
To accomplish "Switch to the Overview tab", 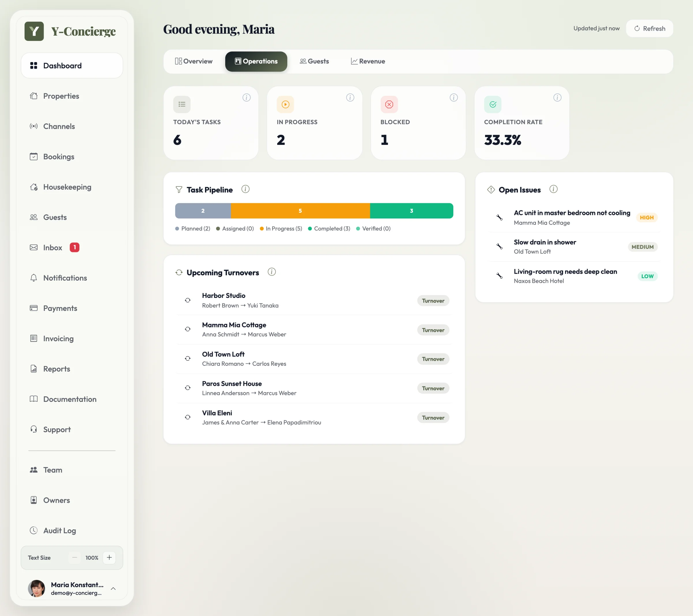I will coord(193,61).
